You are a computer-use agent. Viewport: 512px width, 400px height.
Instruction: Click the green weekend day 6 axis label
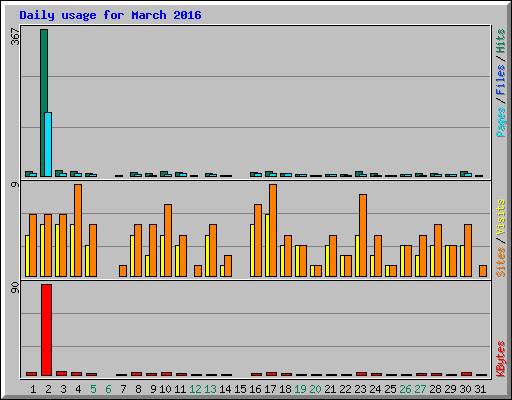tap(108, 389)
